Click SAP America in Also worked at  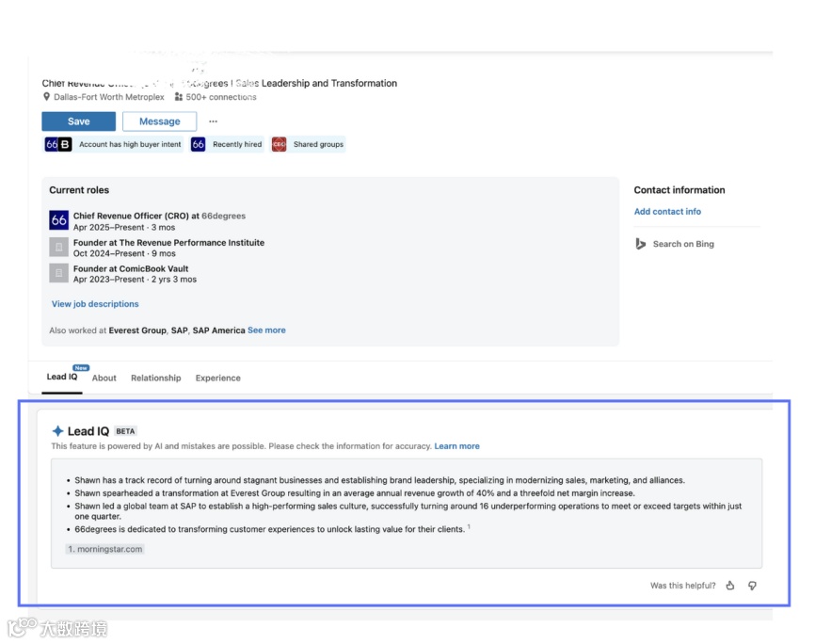218,330
